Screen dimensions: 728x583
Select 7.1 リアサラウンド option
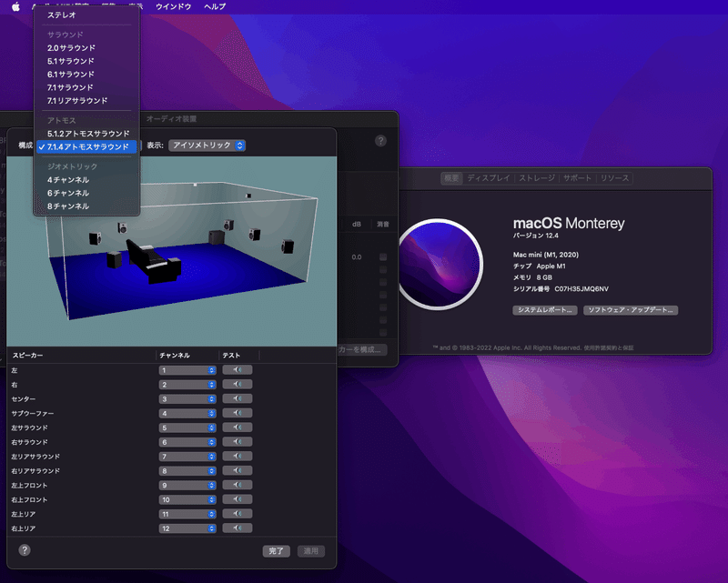click(x=86, y=101)
